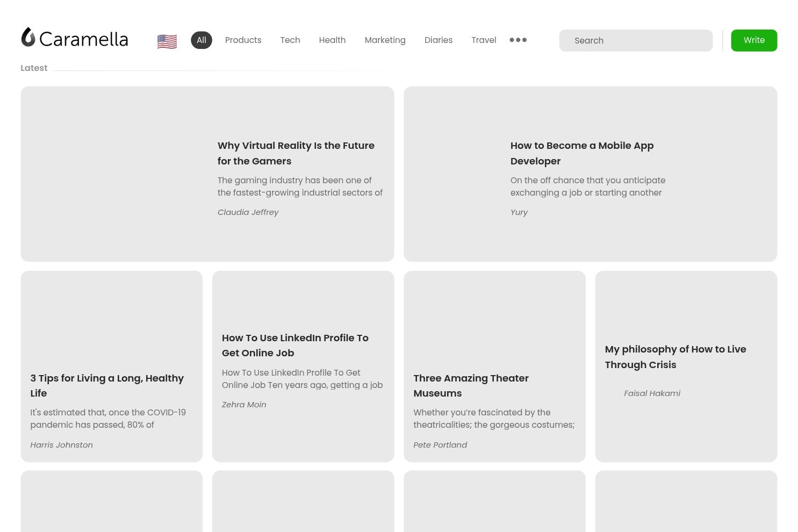View author Claudia Jeffrey's profile

pos(248,212)
